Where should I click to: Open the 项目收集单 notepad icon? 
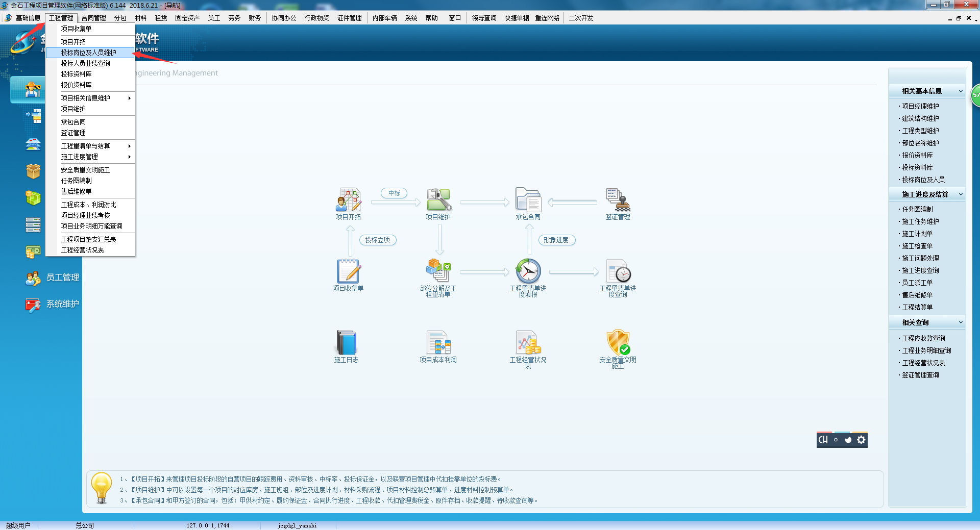(349, 271)
